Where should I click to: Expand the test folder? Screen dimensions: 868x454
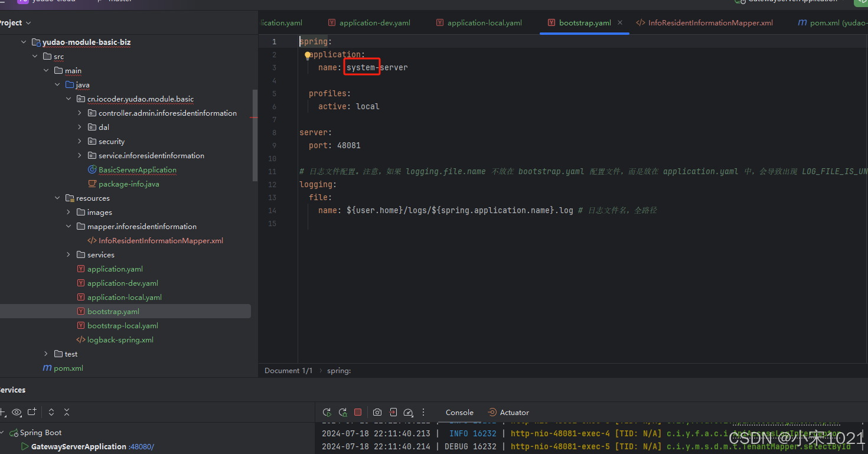pos(46,354)
